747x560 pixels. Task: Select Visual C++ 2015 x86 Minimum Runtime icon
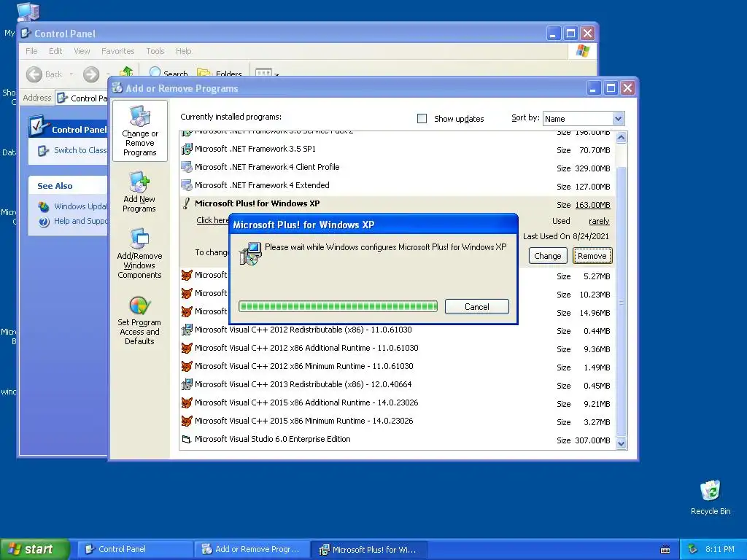[187, 421]
